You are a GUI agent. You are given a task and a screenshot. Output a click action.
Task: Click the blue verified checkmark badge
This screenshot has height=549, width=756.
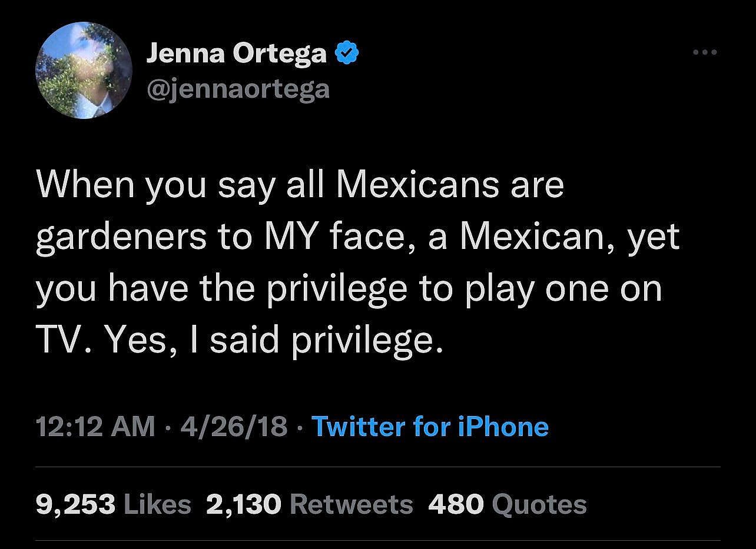point(347,54)
